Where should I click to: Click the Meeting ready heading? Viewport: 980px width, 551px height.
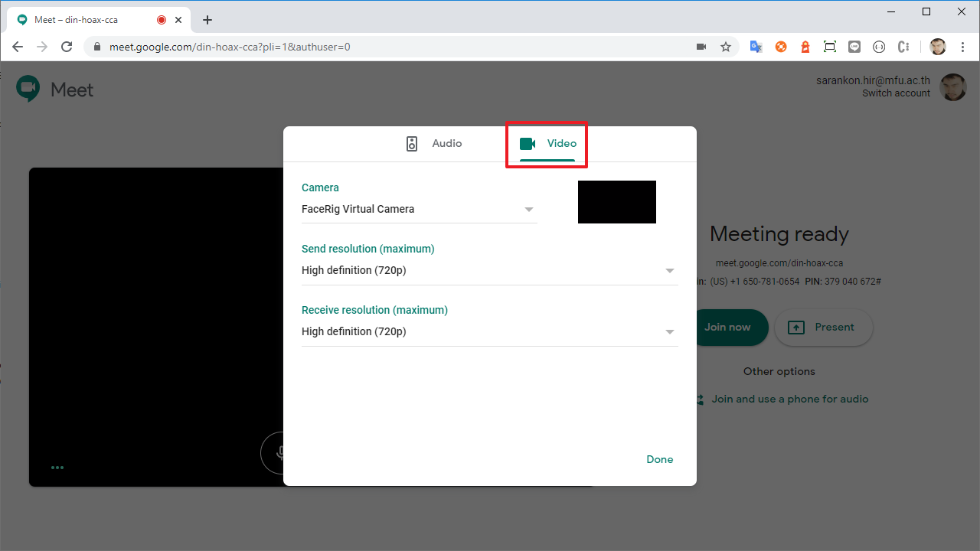pyautogui.click(x=779, y=234)
